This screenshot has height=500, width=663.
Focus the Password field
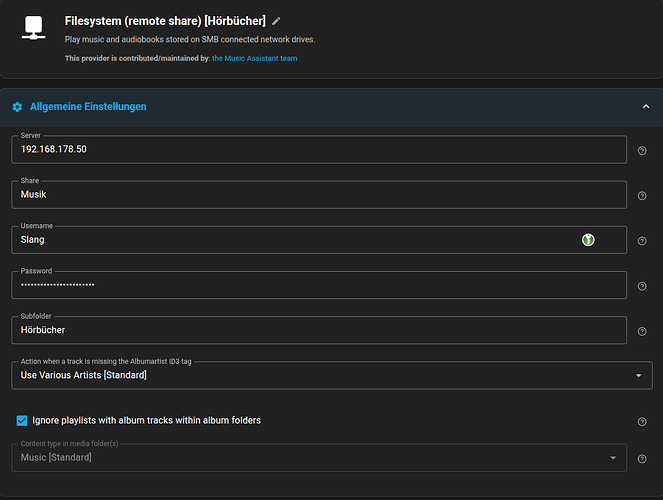(319, 285)
